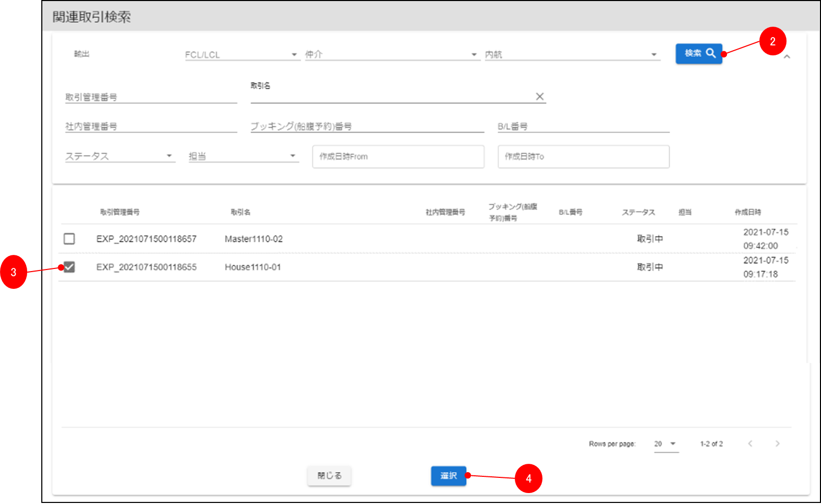Clear the 取引名 field with X icon
This screenshot has width=821, height=504.
[539, 97]
